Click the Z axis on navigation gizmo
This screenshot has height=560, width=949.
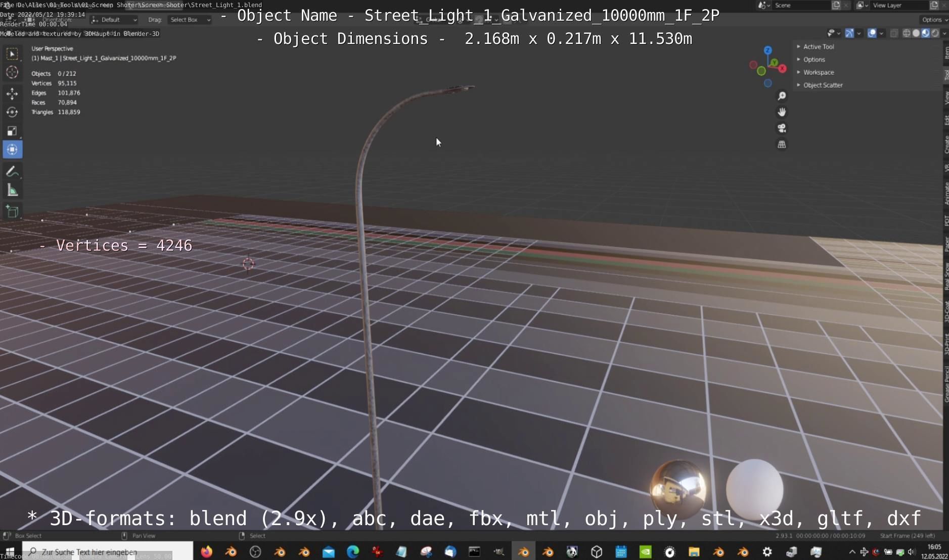click(767, 50)
